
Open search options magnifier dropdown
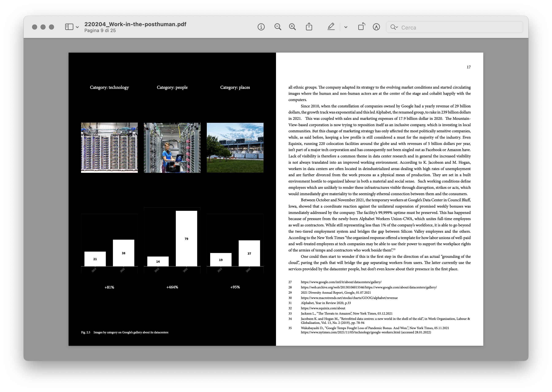point(394,27)
